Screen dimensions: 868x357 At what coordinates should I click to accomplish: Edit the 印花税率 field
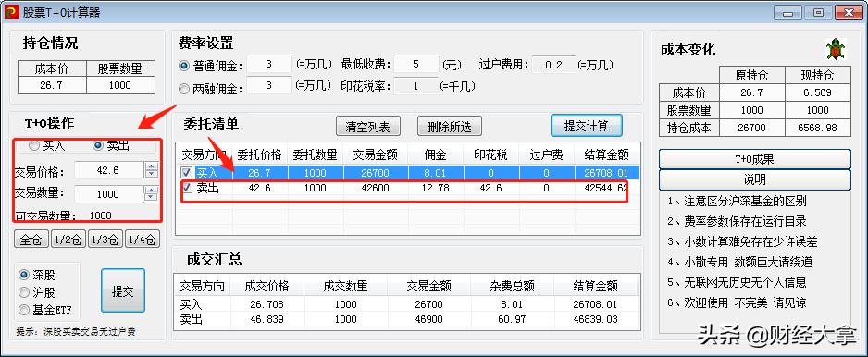(416, 86)
